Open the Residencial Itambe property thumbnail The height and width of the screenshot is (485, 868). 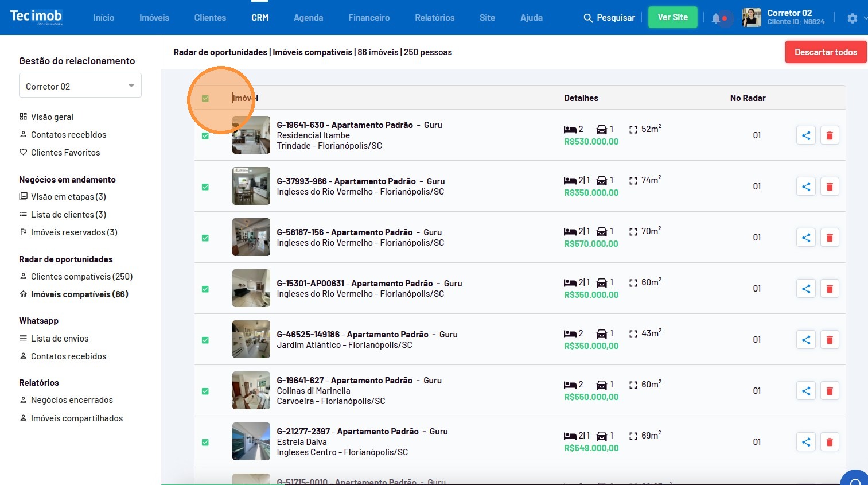(251, 135)
